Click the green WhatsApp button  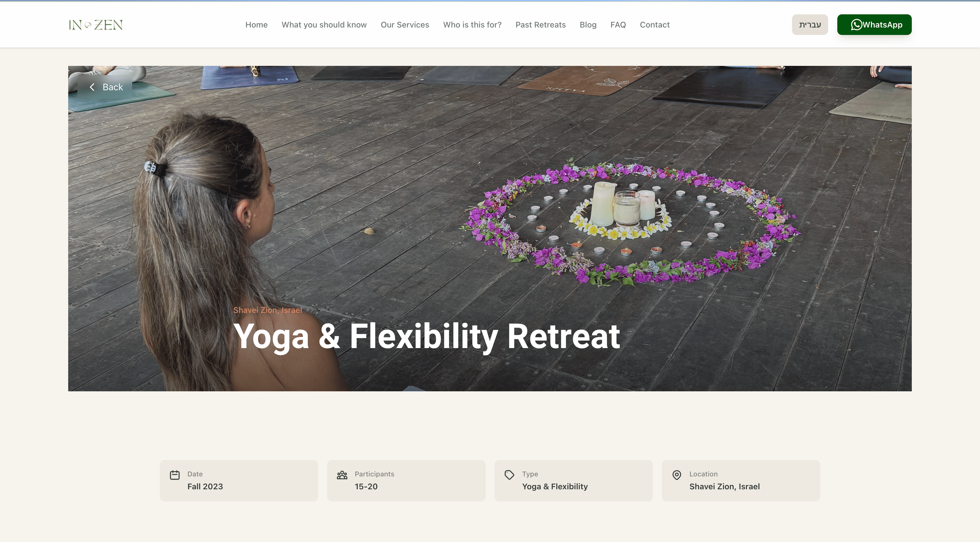coord(874,25)
